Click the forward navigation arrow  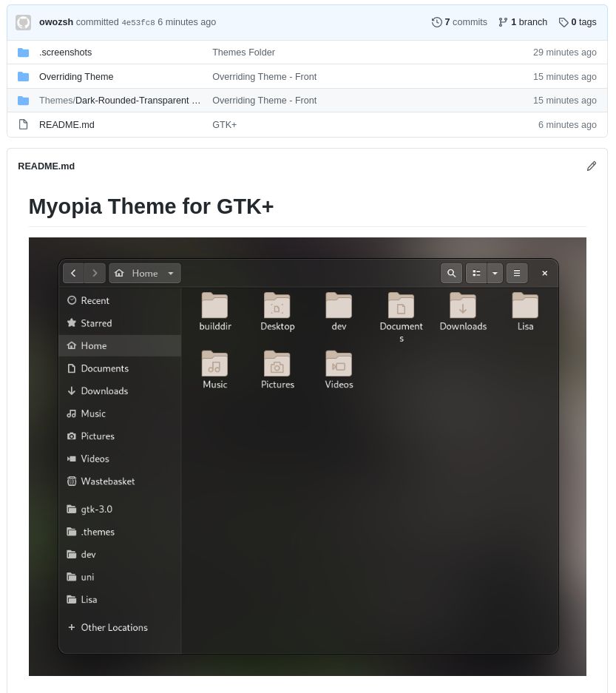coord(95,273)
